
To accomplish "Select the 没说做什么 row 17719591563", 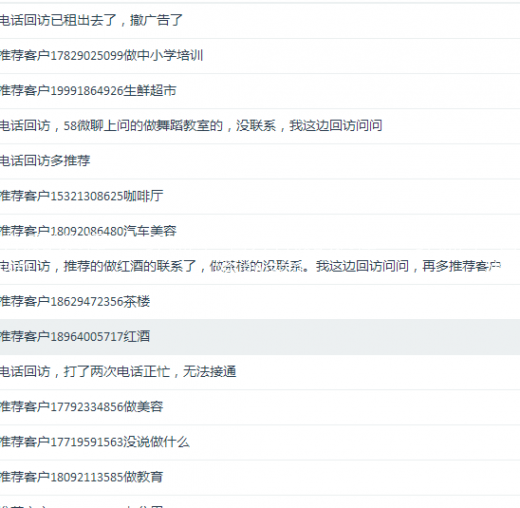I will click(x=260, y=442).
